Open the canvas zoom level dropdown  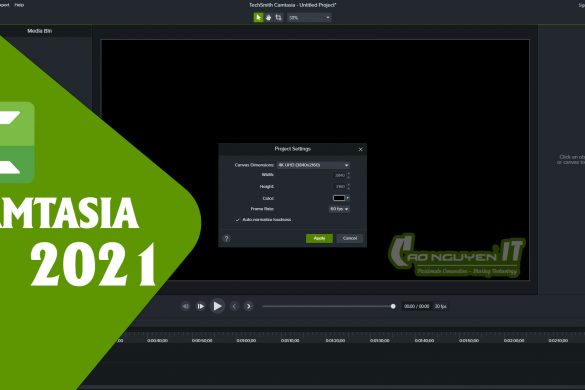pos(309,18)
